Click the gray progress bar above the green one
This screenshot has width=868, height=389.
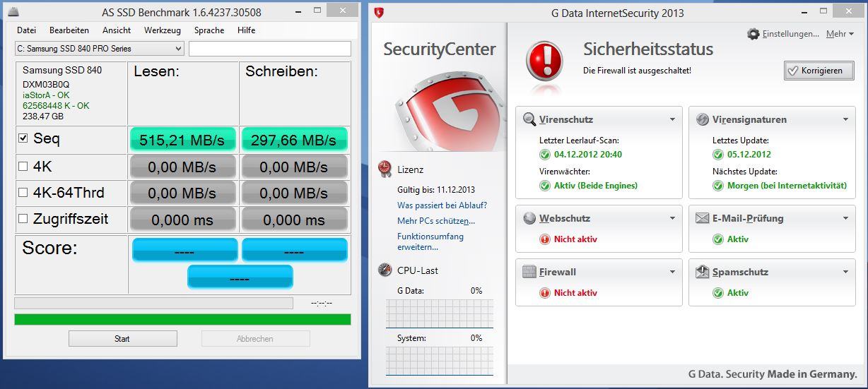pos(153,303)
